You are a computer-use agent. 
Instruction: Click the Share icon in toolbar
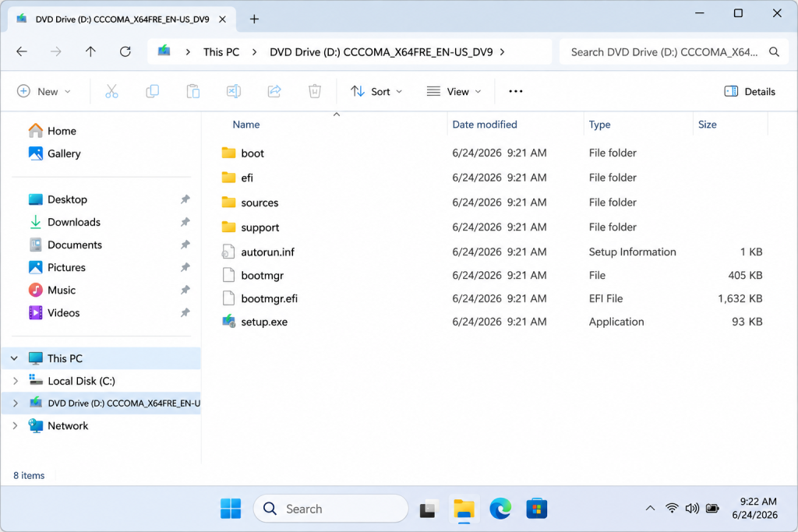click(x=274, y=92)
